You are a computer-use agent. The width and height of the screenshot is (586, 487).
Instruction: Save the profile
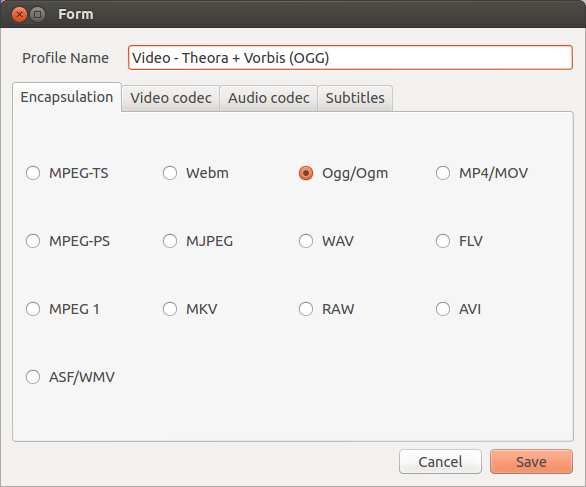point(531,462)
